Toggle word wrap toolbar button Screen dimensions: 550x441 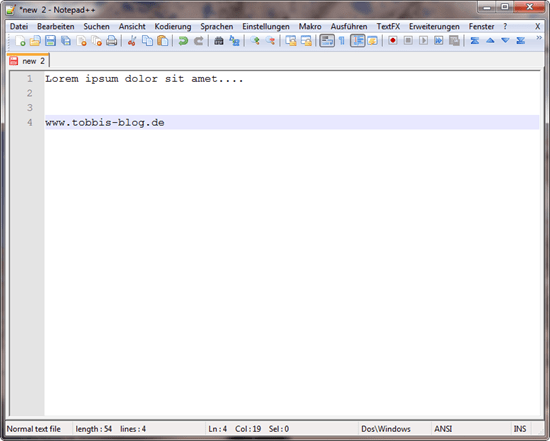point(327,41)
